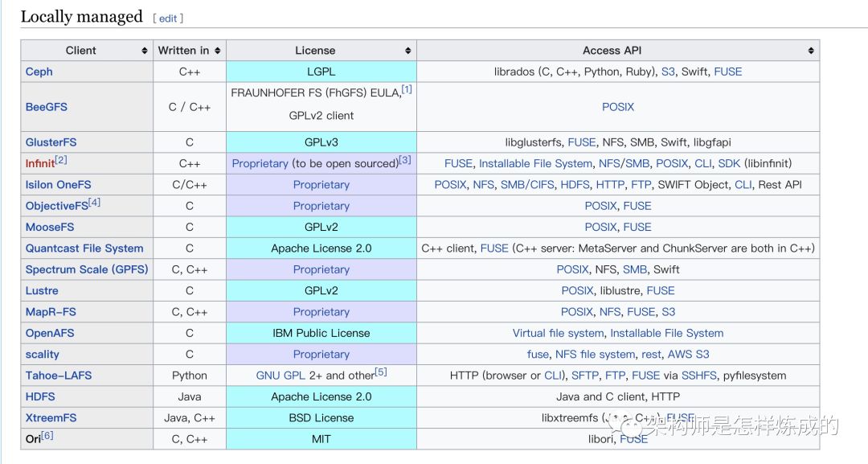Viewport: 868px width, 464px height.
Task: Open the Isilon OneFS link
Action: [58, 184]
